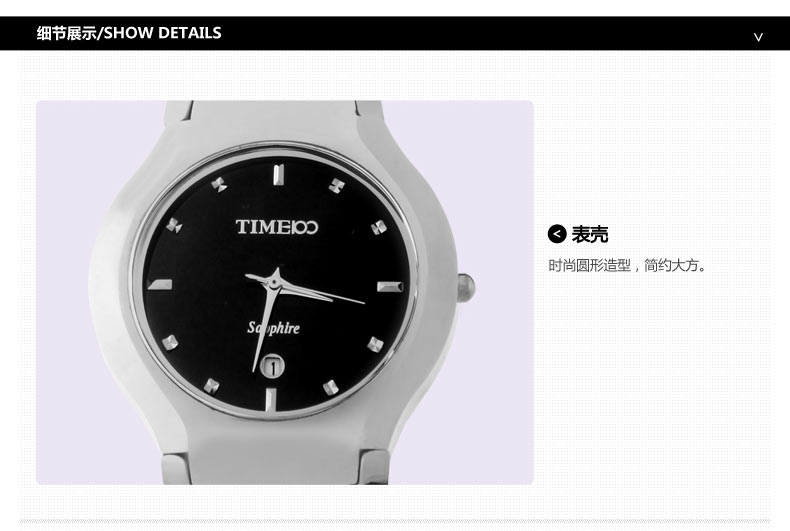Click the Sapphire script text on dial
The width and height of the screenshot is (790, 531).
[x=273, y=328]
